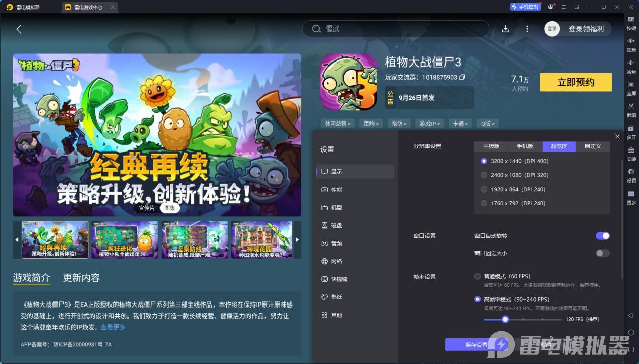The image size is (639, 364).
Task: Open the hamburger menu in title bar
Action: click(x=563, y=7)
